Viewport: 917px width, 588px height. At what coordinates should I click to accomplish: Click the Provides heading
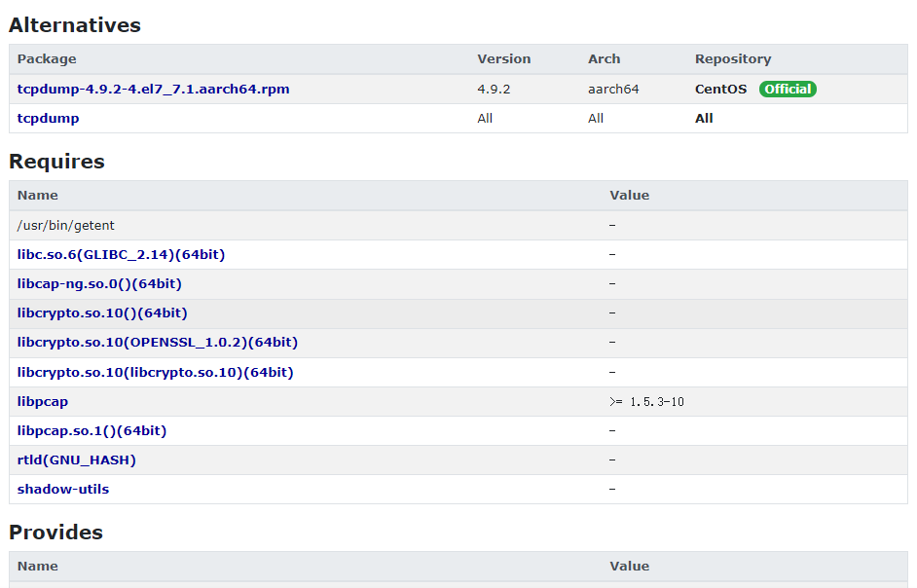[56, 533]
